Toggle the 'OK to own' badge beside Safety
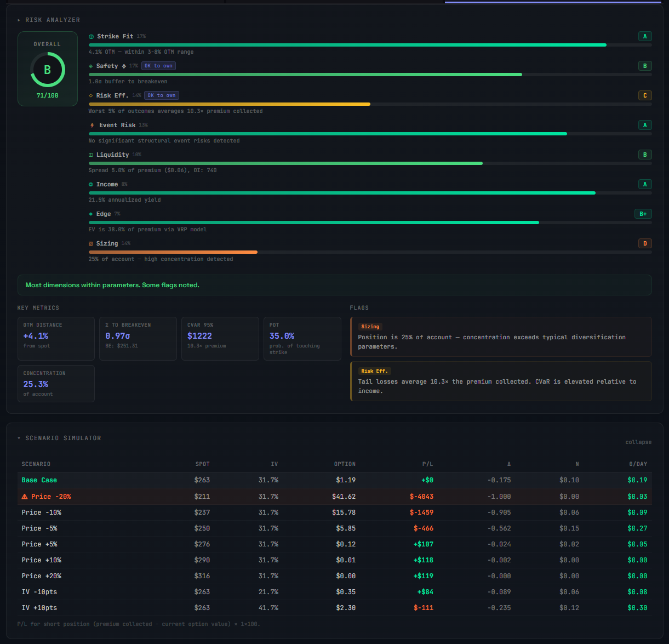This screenshot has height=644, width=669. point(158,65)
